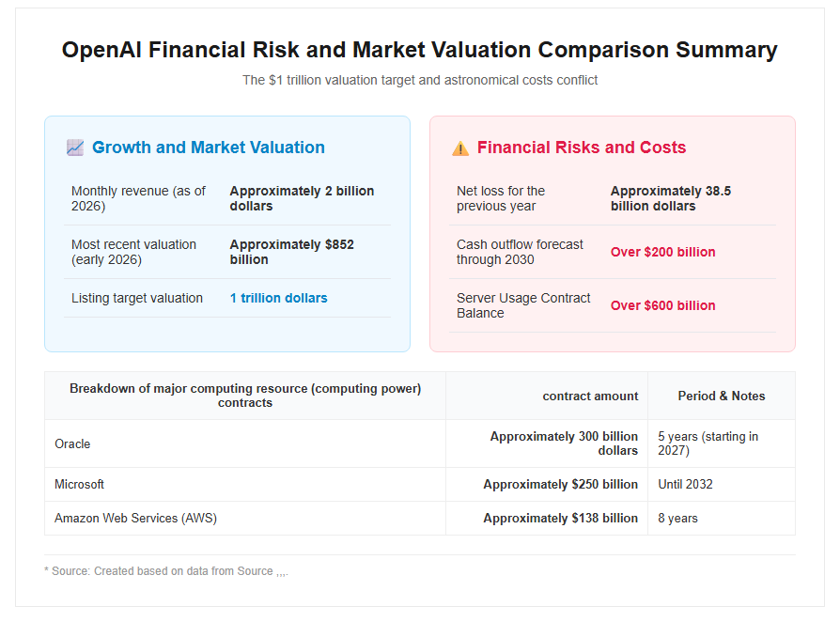The height and width of the screenshot is (622, 840).
Task: Click the $1 trillion valuation subtitle
Action: click(419, 81)
